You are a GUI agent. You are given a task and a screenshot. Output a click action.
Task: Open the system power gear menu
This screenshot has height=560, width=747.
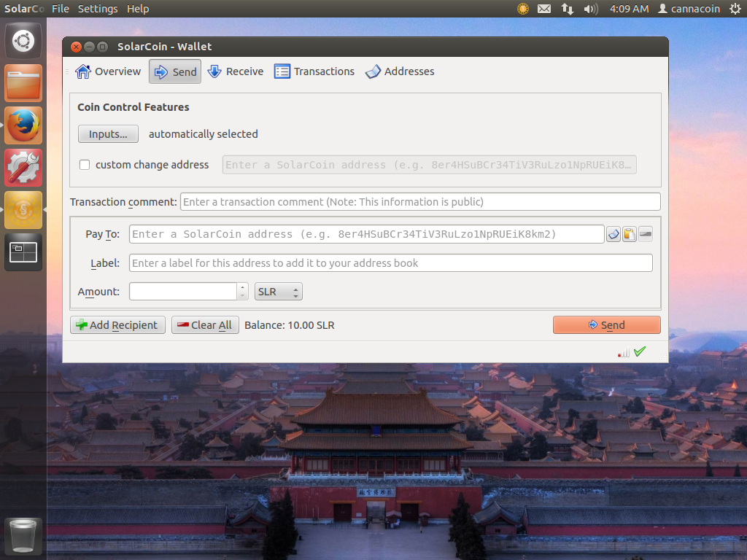pyautogui.click(x=735, y=9)
